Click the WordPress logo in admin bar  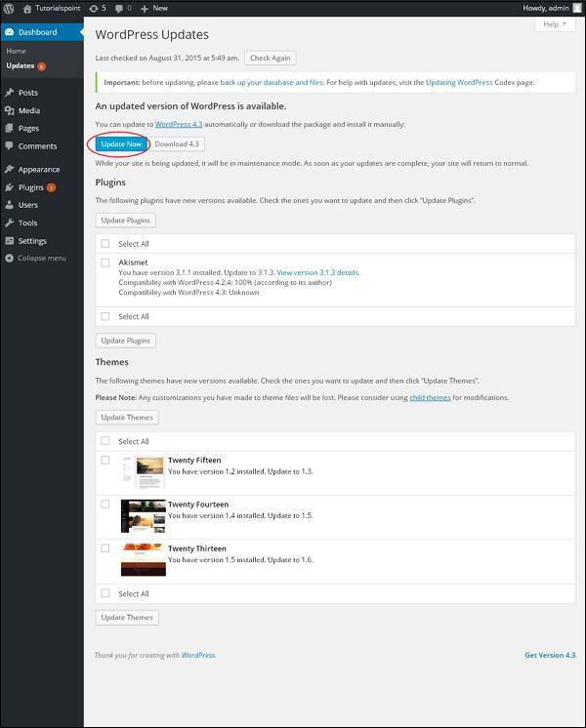point(9,8)
